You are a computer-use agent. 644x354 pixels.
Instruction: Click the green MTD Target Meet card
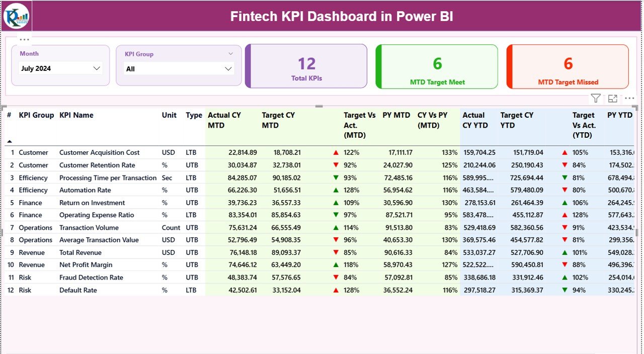[x=436, y=66]
